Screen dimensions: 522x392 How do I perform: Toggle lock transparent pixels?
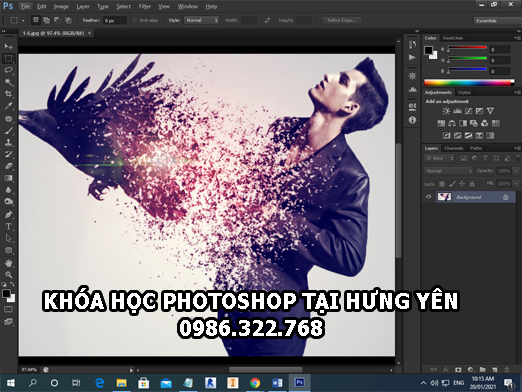(442, 184)
